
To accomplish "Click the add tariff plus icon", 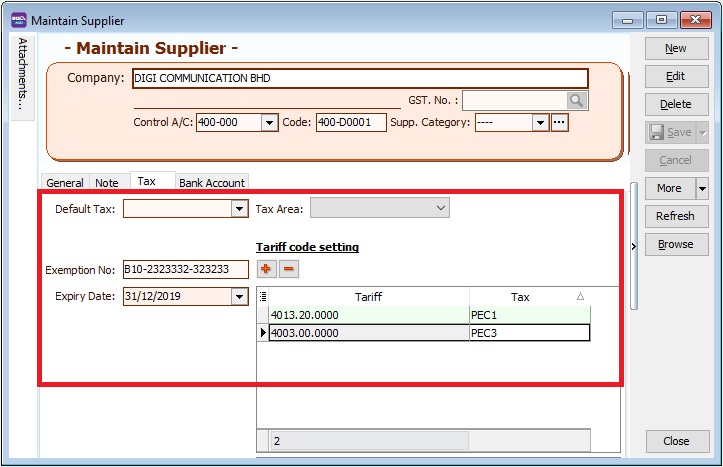I will click(x=267, y=269).
